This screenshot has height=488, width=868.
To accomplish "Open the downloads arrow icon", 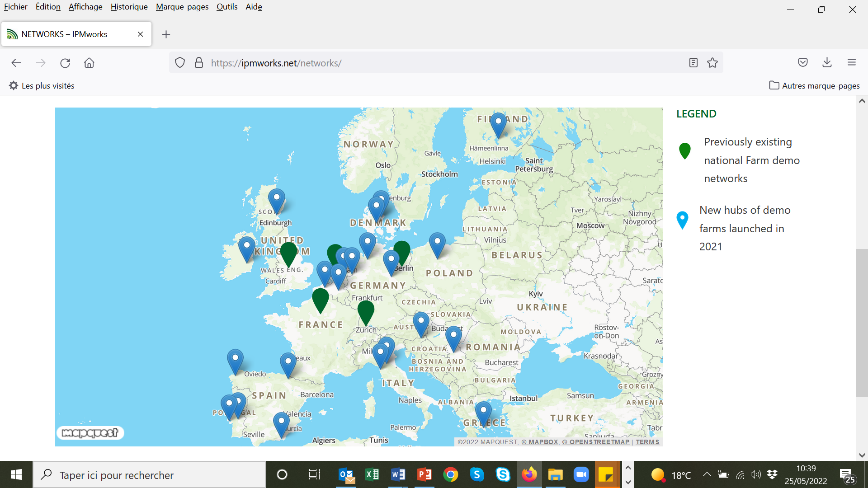I will [x=827, y=62].
